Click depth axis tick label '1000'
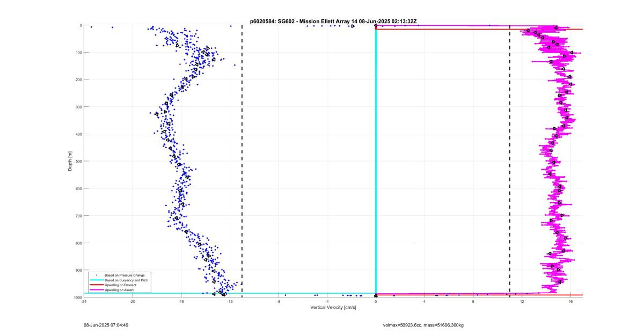 (x=77, y=297)
